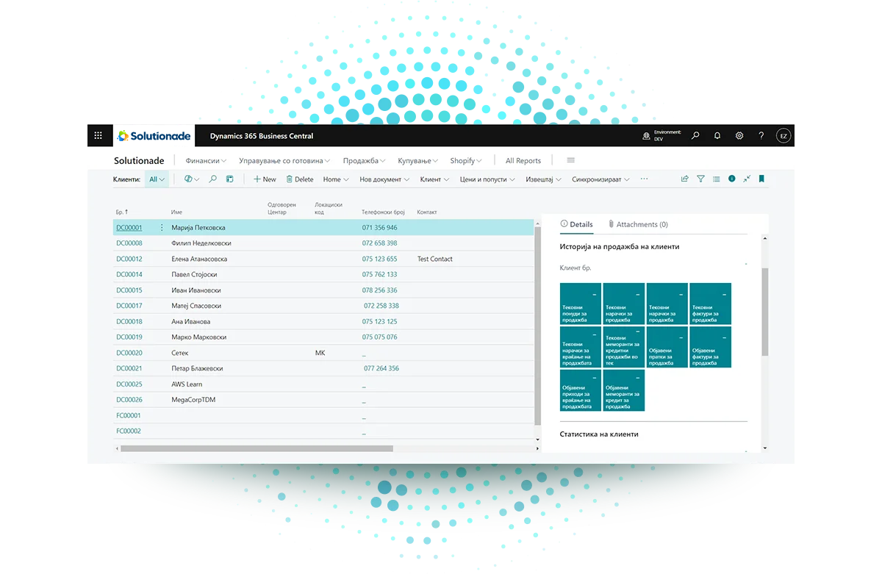Expand Управување со готовина menu
The image size is (882, 588).
[284, 160]
